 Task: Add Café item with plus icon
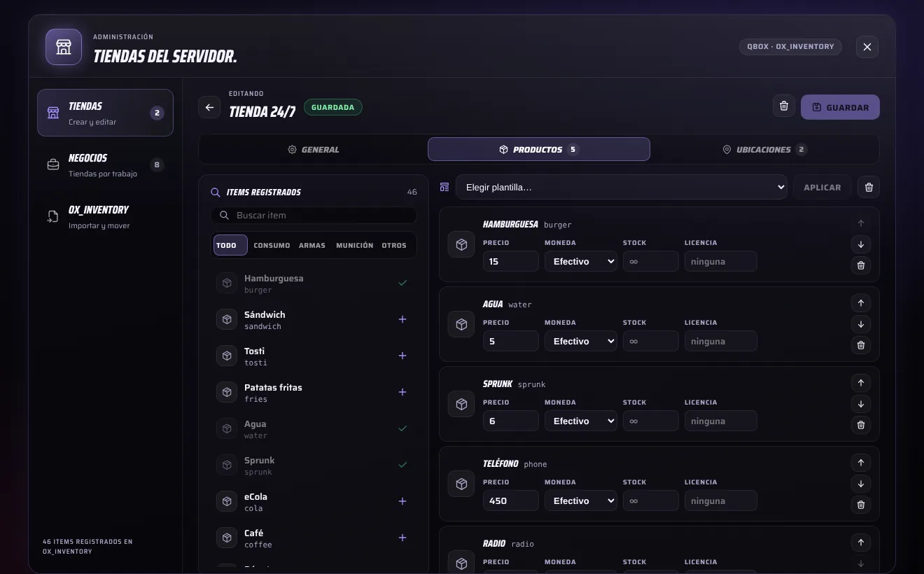click(402, 538)
